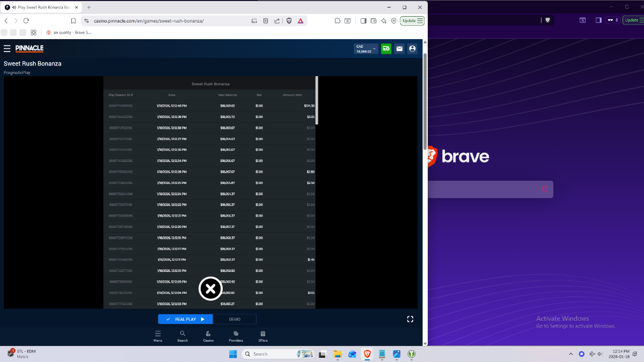
Task: Click the green deposit icon
Action: click(386, 49)
